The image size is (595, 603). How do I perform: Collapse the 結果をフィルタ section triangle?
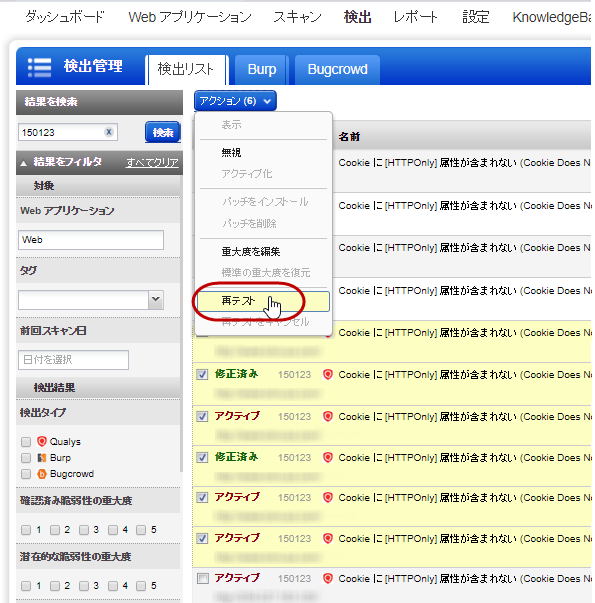click(x=23, y=163)
